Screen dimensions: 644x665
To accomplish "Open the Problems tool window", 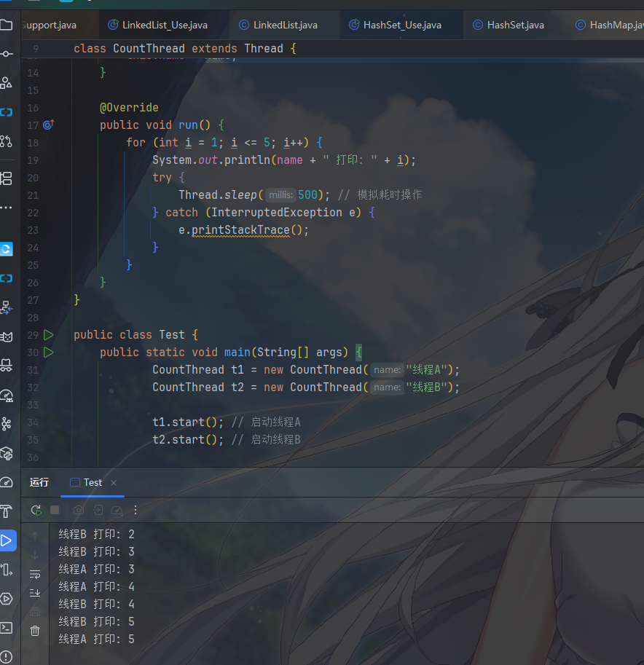I will (x=7, y=656).
